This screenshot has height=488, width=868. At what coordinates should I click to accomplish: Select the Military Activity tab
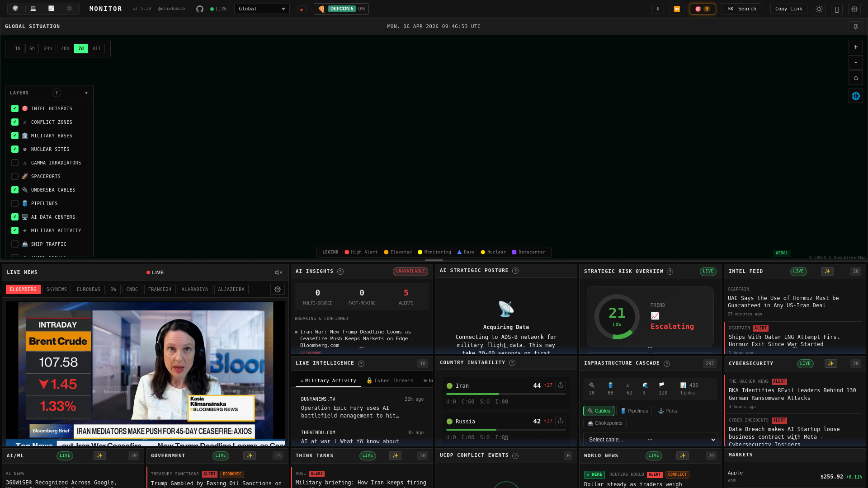[328, 381]
